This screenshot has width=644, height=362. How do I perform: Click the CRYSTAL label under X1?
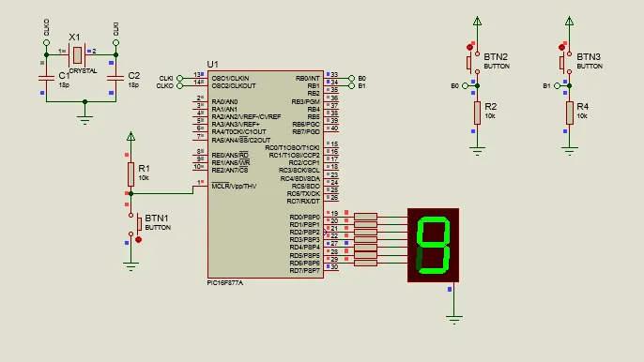(84, 70)
